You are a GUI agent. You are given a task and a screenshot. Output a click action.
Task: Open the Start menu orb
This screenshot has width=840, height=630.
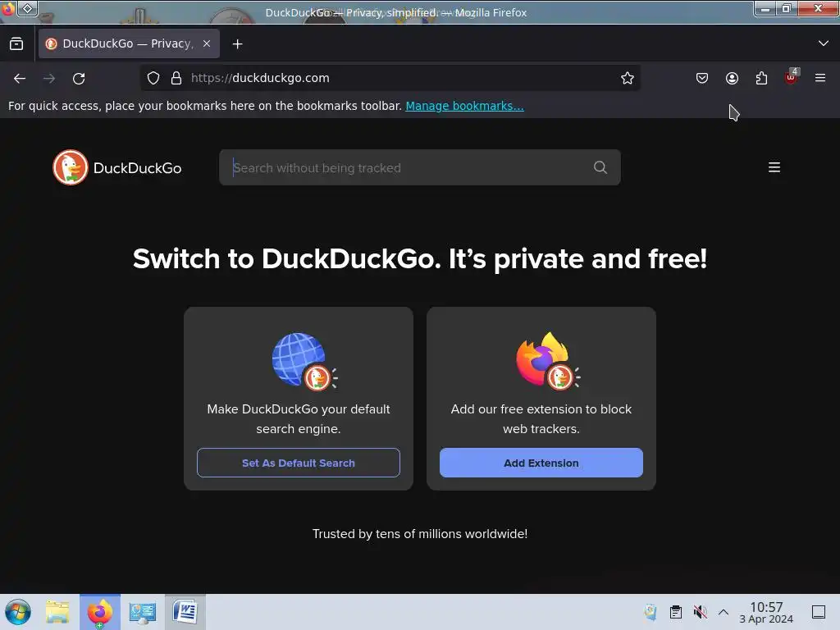tap(18, 612)
